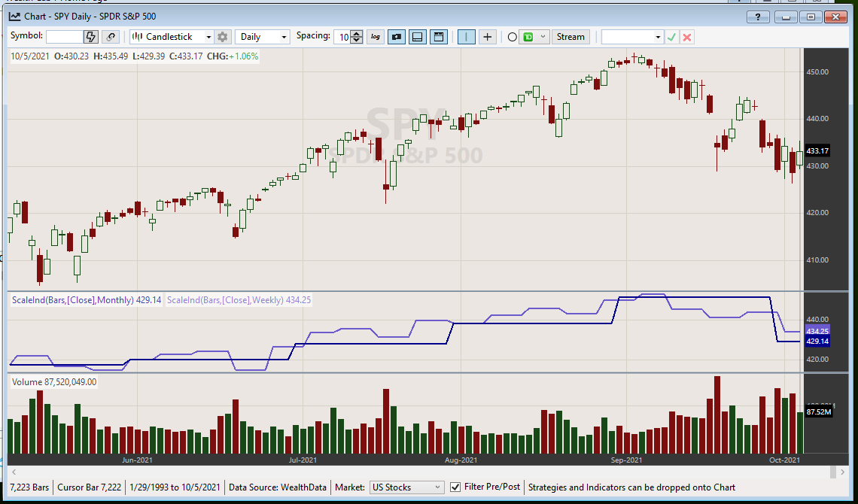Select the radio button before TD icon
This screenshot has height=504, width=858.
(x=513, y=37)
